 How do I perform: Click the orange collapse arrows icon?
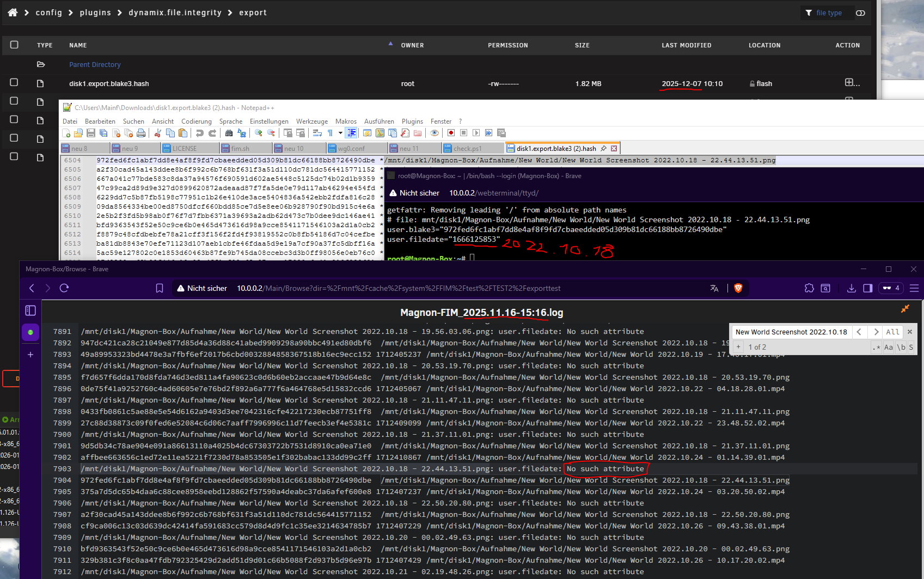[905, 309]
